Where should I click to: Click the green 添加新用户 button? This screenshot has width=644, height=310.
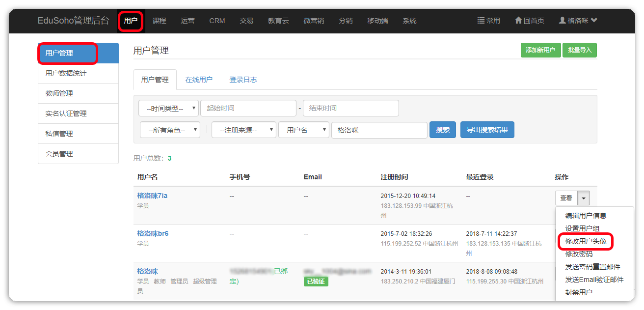[540, 50]
